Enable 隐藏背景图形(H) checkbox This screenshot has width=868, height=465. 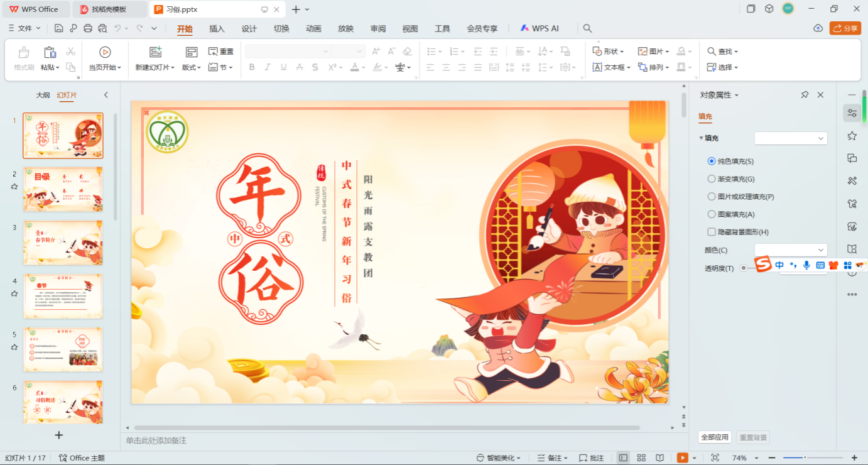712,232
